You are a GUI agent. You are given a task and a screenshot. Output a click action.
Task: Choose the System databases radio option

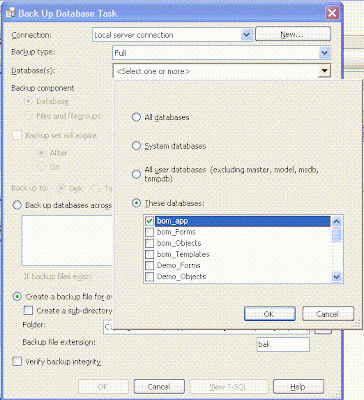(136, 146)
